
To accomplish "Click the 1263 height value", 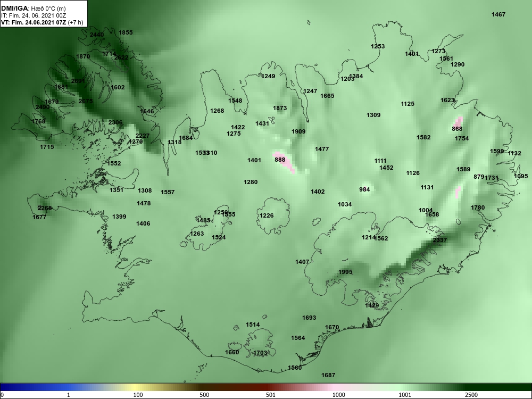I will pyautogui.click(x=197, y=234).
